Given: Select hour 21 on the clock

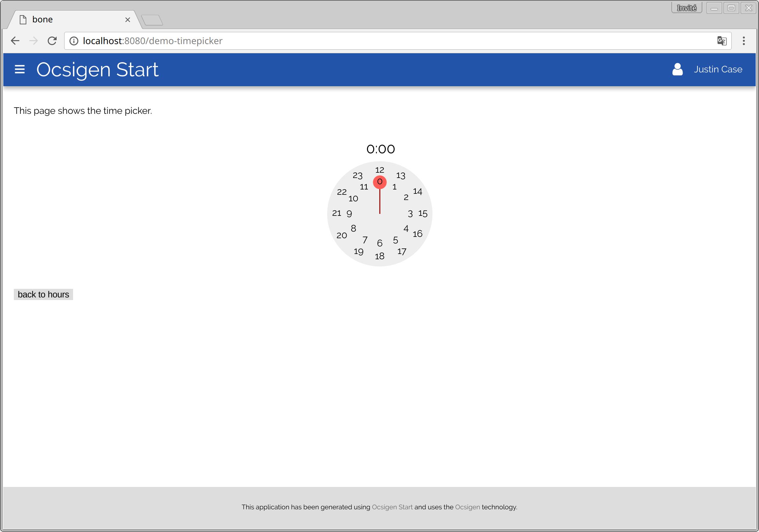Looking at the screenshot, I should point(336,213).
